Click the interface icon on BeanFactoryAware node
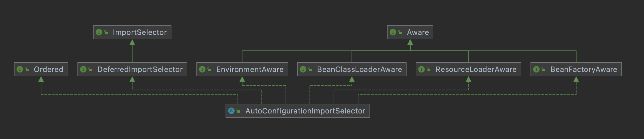The image size is (644, 139). tap(536, 69)
